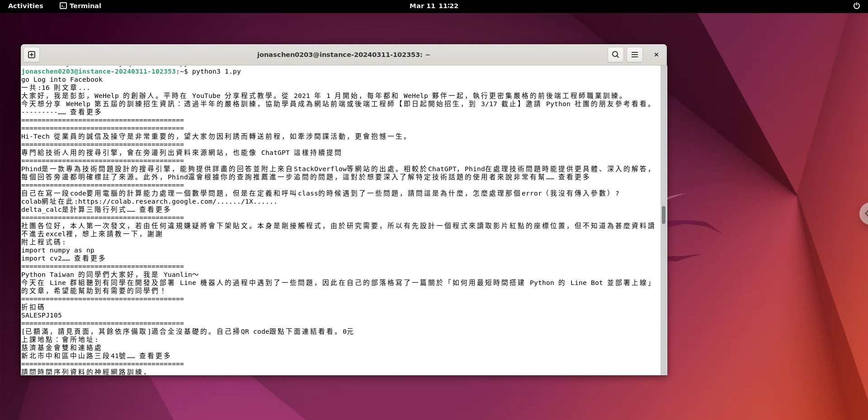Click the go Log into Facebook line
This screenshot has width=868, height=420.
point(62,79)
